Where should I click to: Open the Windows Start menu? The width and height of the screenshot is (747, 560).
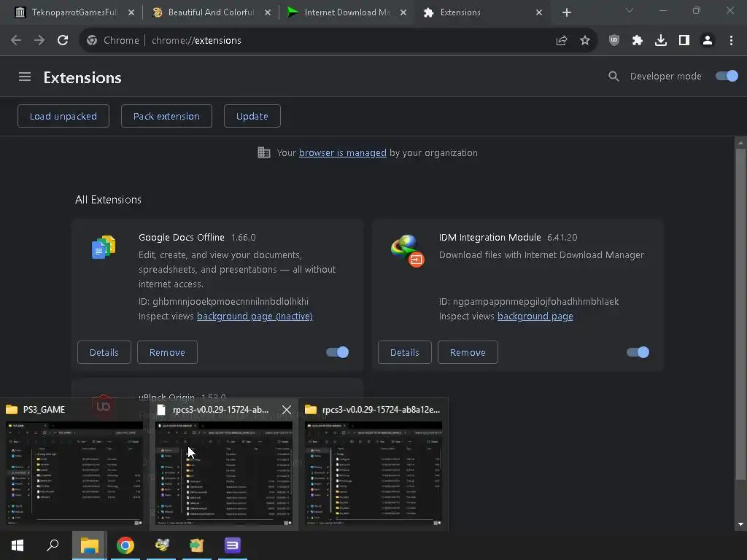(x=18, y=545)
